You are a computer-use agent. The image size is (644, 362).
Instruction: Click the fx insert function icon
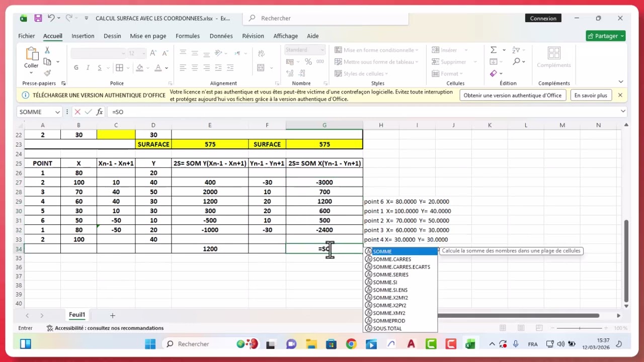tap(100, 112)
